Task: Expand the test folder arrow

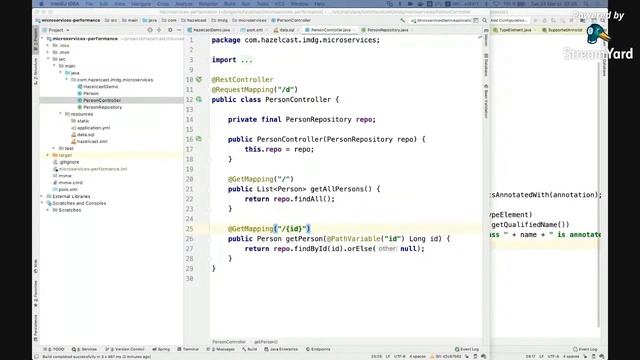Action: point(54,149)
